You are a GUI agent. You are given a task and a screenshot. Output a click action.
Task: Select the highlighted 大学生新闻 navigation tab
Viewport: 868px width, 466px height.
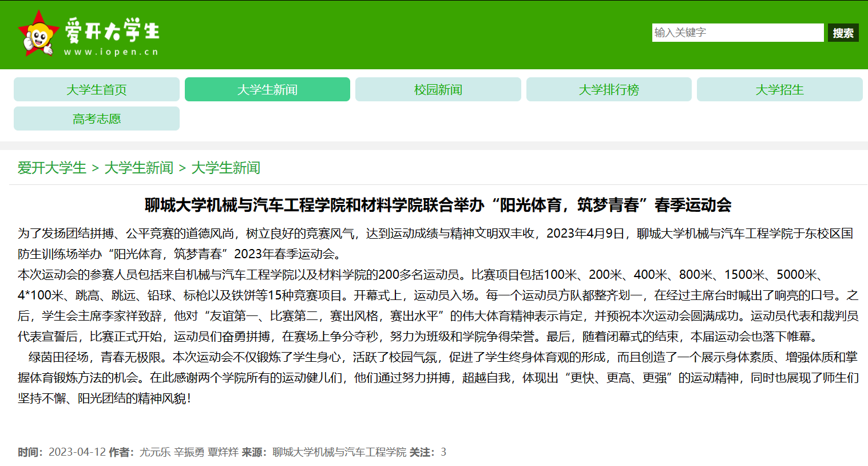267,90
